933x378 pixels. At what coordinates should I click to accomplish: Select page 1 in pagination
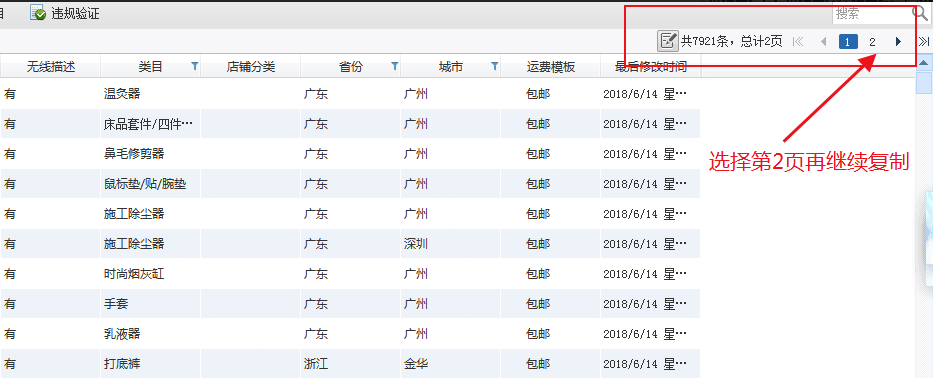[849, 42]
